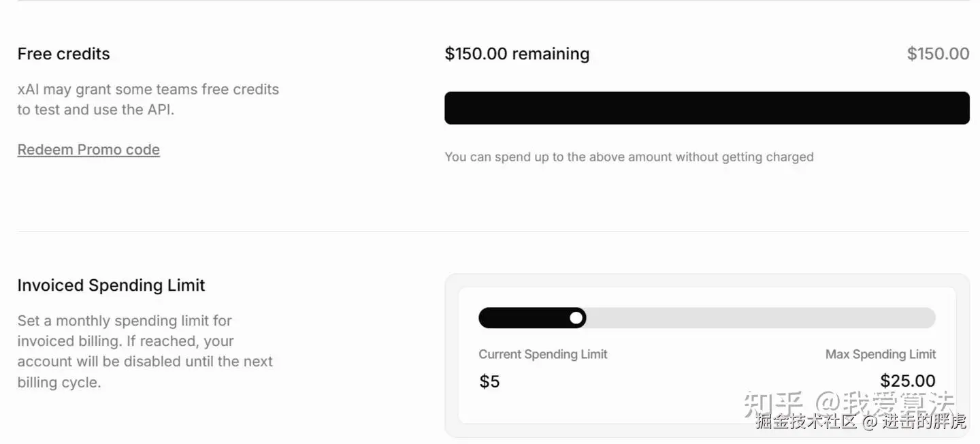Click the $25.00 max spending limit value
Image resolution: width=980 pixels, height=444 pixels.
(x=907, y=381)
